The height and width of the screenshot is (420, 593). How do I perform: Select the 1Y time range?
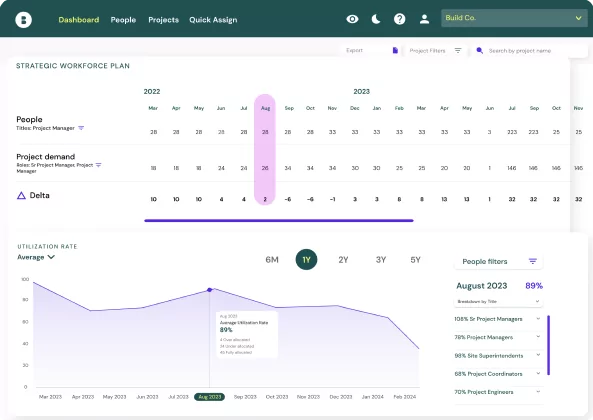tap(306, 260)
